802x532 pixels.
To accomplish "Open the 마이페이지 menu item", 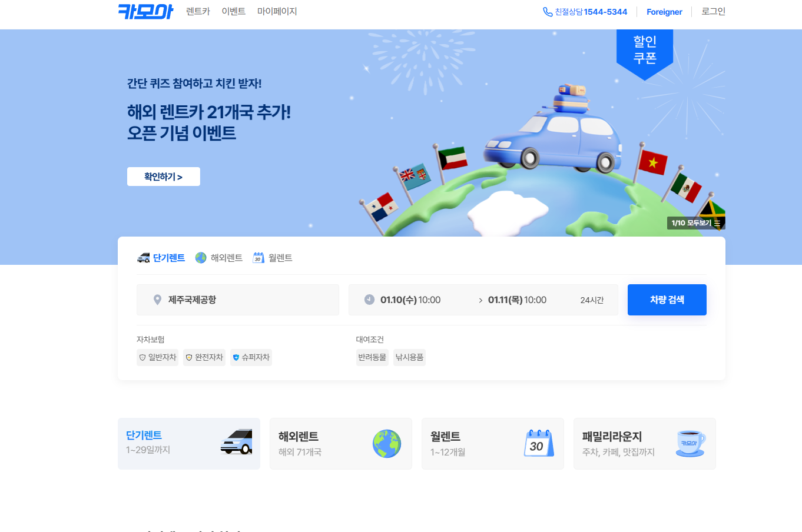I will click(x=277, y=11).
